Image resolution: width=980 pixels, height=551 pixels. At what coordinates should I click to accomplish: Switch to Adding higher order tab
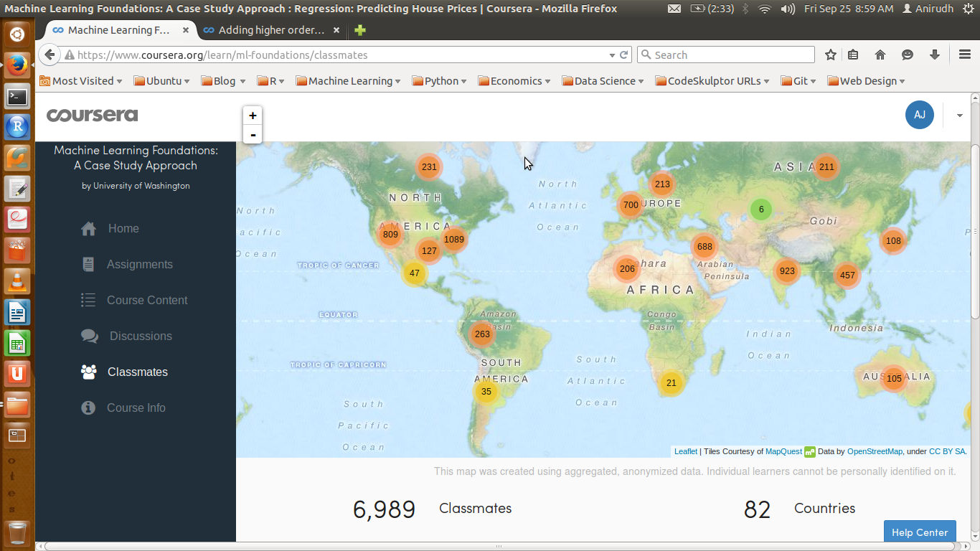click(270, 30)
